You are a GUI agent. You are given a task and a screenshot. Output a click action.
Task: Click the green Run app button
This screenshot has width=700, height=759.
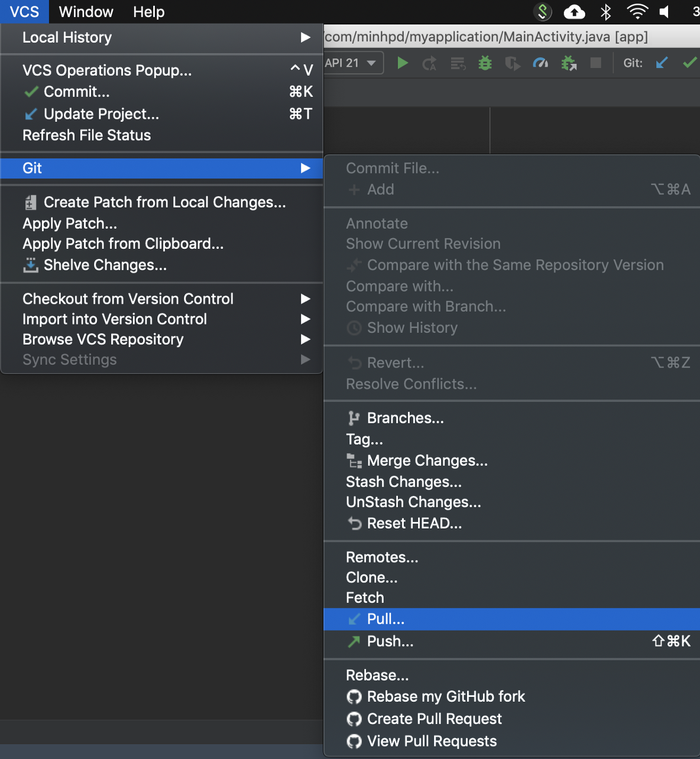tap(403, 63)
